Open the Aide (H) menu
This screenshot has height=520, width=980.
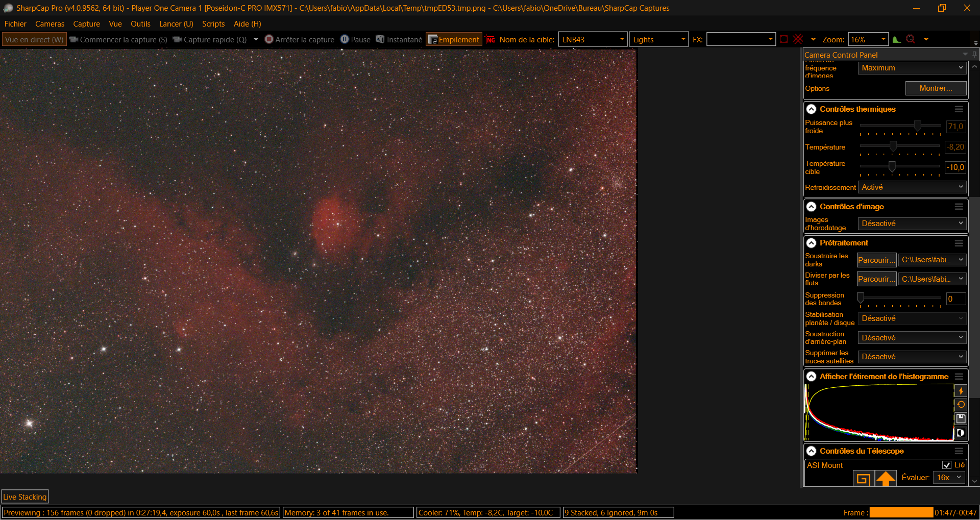[248, 24]
